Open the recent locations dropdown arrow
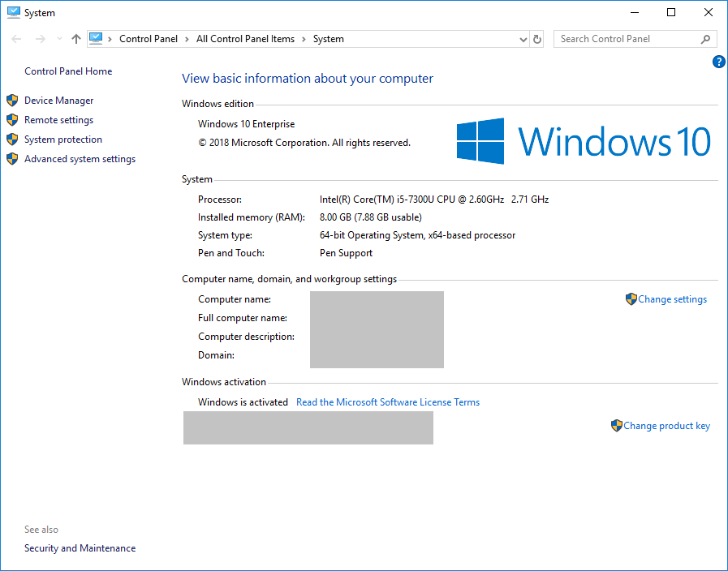This screenshot has height=571, width=728. tap(59, 39)
